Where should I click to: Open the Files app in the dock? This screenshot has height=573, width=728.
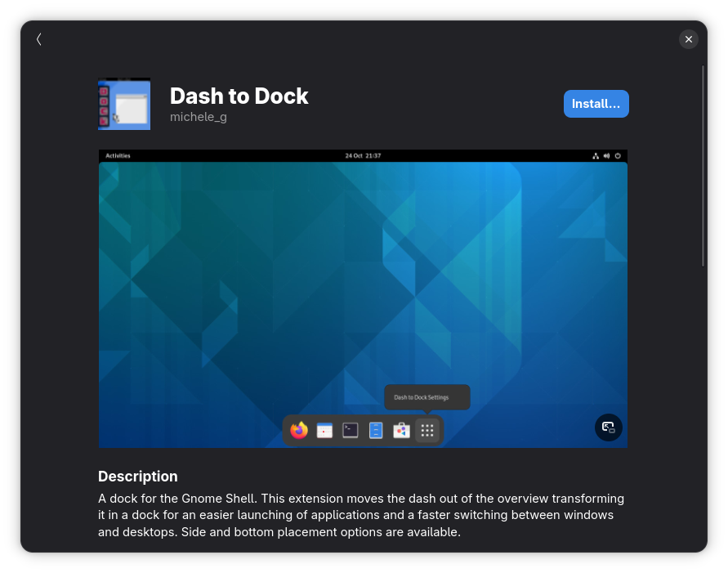(x=375, y=429)
